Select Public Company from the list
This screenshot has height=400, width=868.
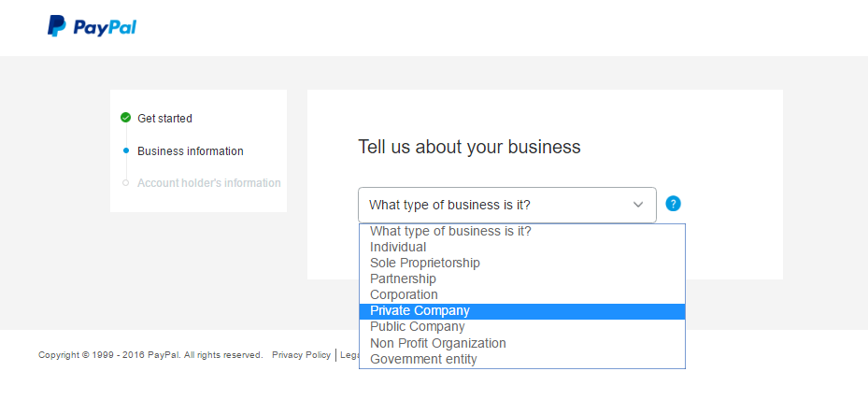click(x=522, y=327)
